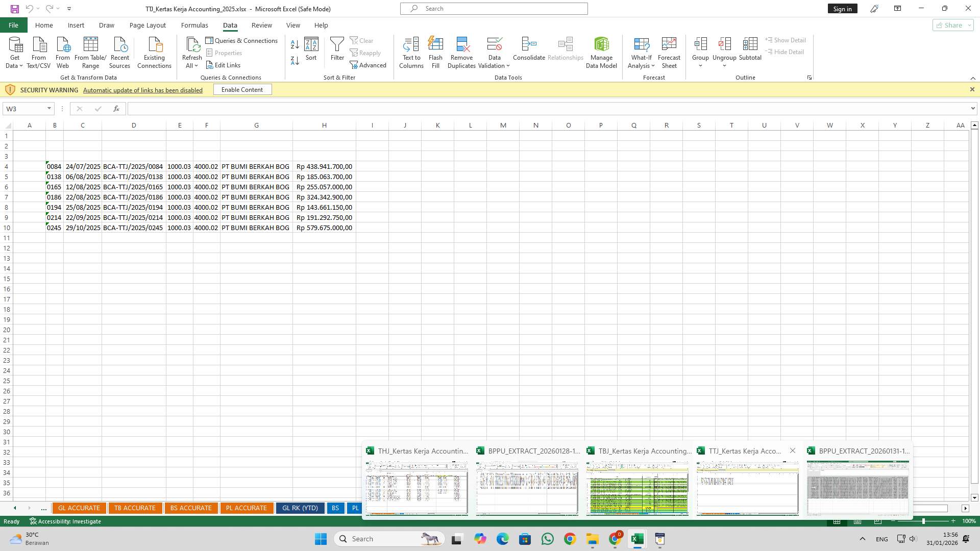The height and width of the screenshot is (551, 980).
Task: Open the BS ACCURATE sheet tab
Action: (x=191, y=508)
